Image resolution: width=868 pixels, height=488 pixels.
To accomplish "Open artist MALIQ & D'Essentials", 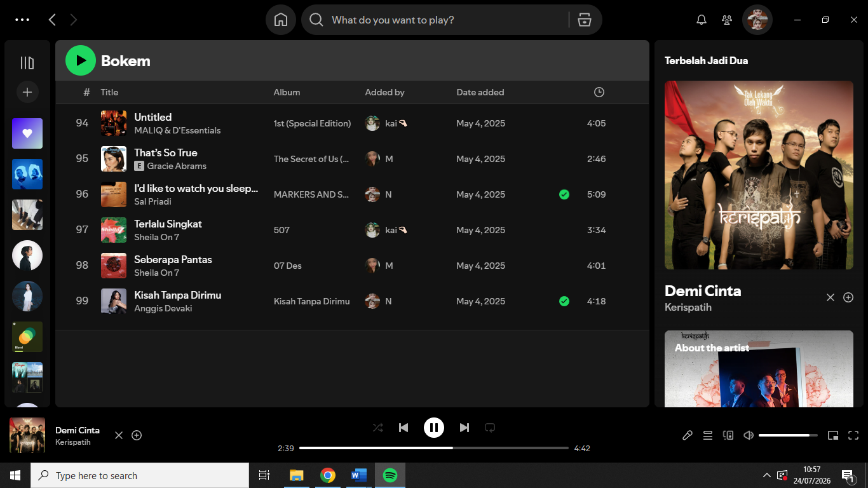I will (x=177, y=130).
